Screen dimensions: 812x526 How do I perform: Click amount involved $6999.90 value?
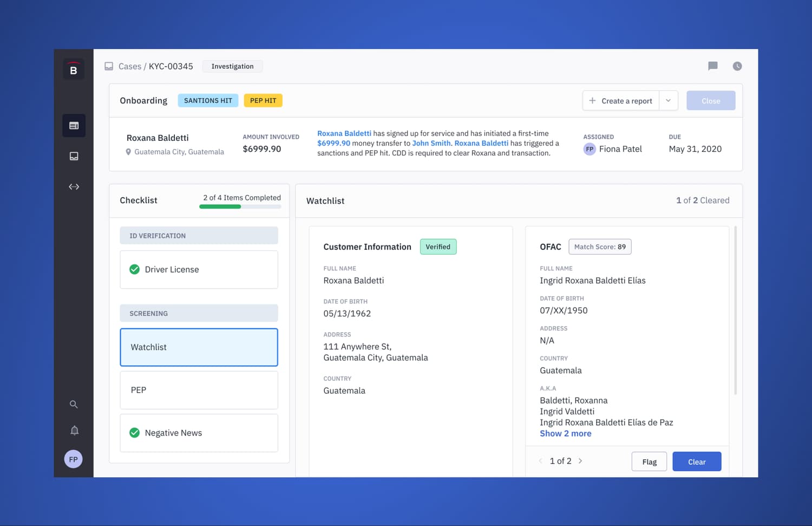(x=262, y=149)
